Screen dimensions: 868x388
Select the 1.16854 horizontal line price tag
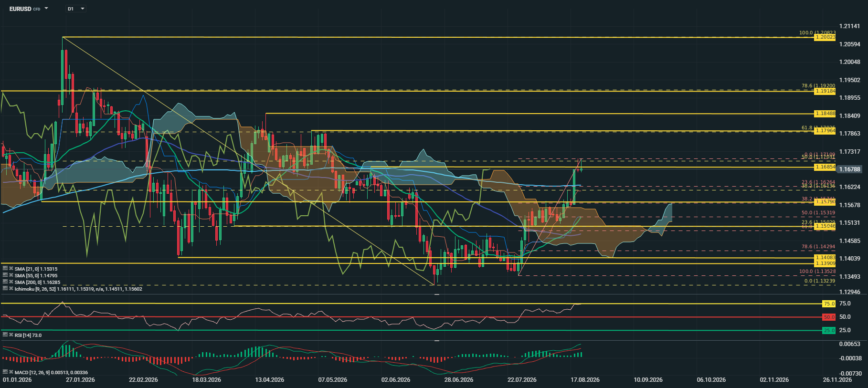(x=825, y=167)
